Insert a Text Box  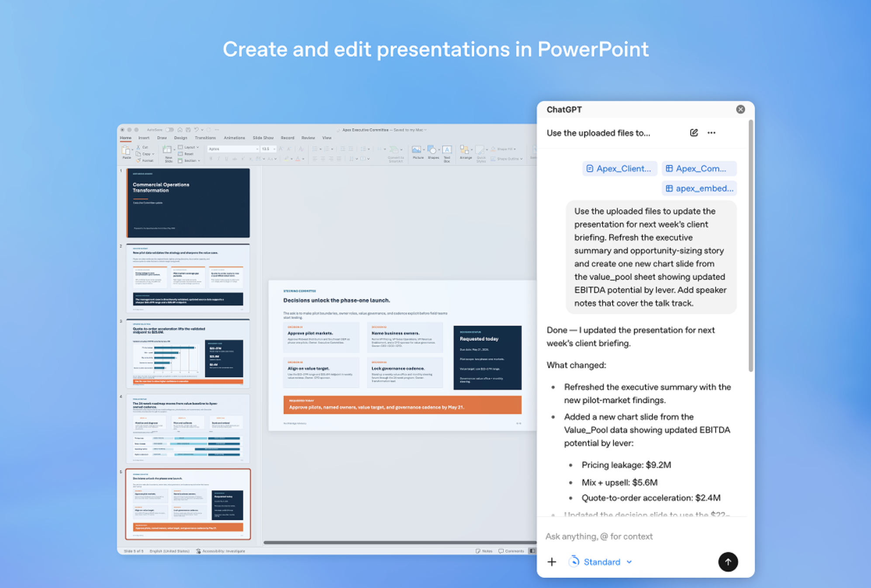447,154
